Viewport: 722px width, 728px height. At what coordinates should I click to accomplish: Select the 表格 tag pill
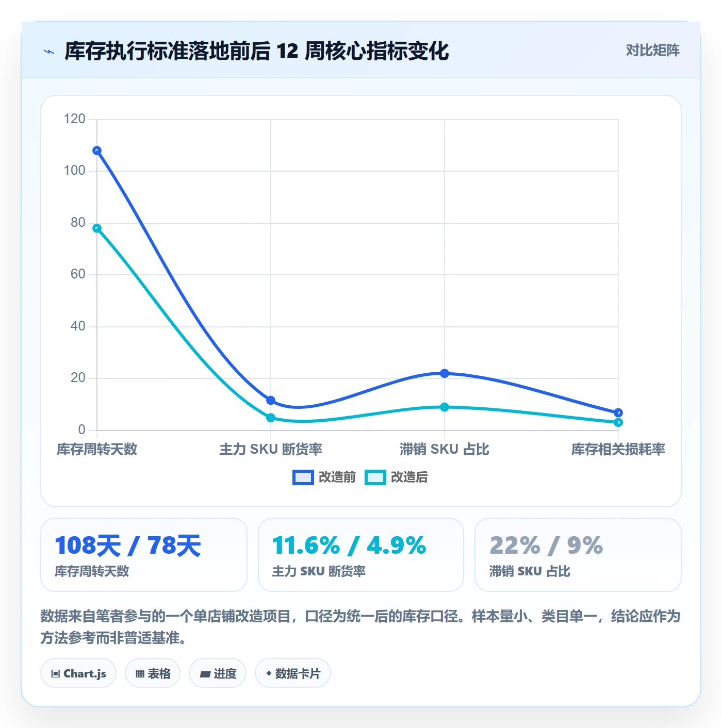(x=153, y=673)
